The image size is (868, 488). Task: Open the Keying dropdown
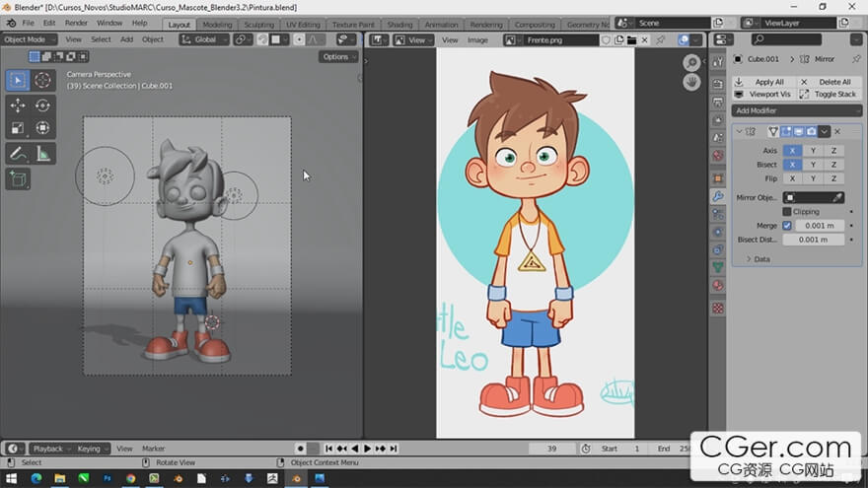pyautogui.click(x=92, y=449)
